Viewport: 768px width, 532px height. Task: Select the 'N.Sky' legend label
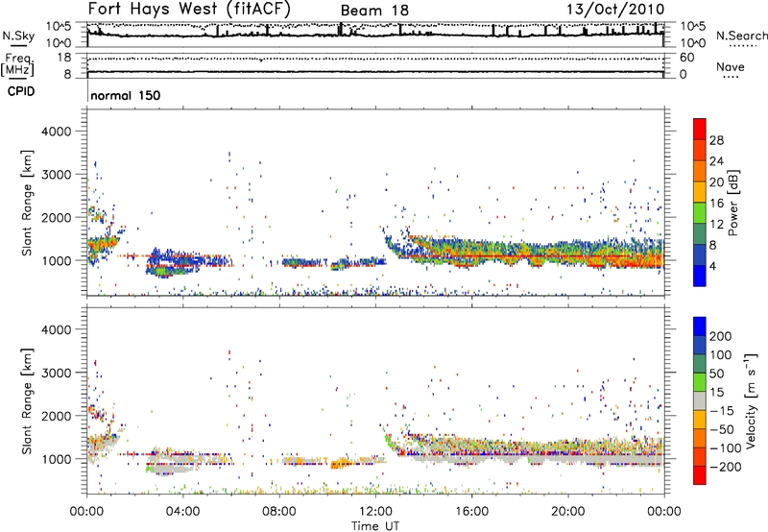coord(18,36)
